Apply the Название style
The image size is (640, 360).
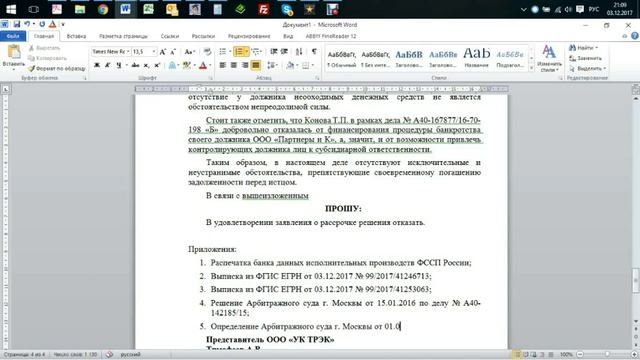476,58
